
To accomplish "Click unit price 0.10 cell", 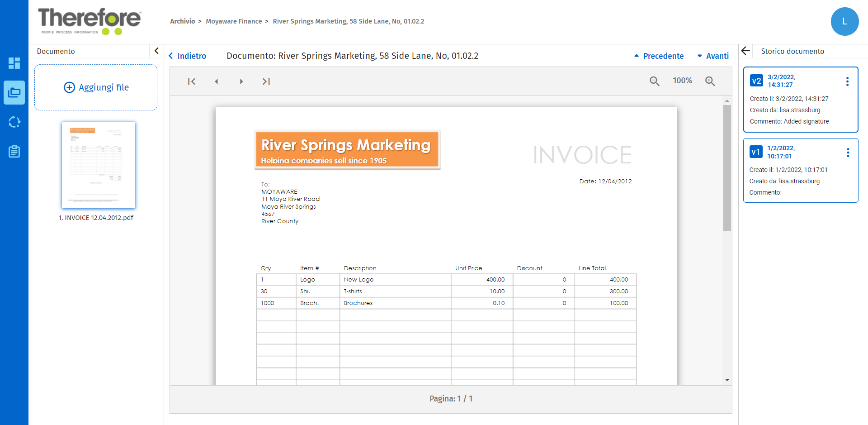I will click(x=482, y=303).
